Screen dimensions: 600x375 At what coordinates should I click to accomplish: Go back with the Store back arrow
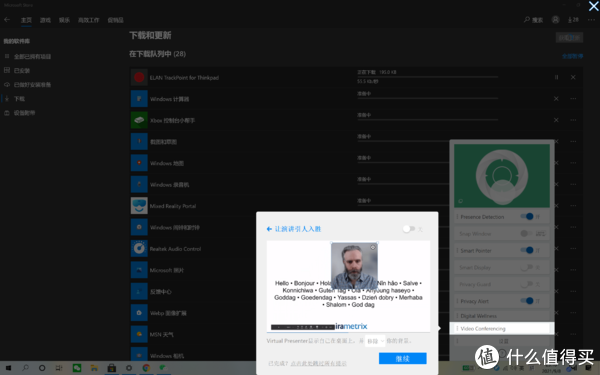pyautogui.click(x=7, y=20)
